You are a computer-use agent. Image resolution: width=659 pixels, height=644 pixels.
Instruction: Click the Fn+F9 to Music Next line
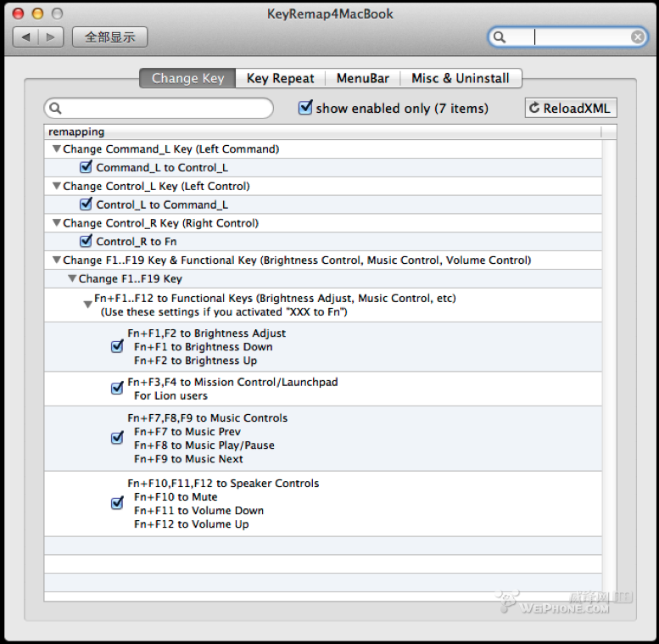(188, 459)
